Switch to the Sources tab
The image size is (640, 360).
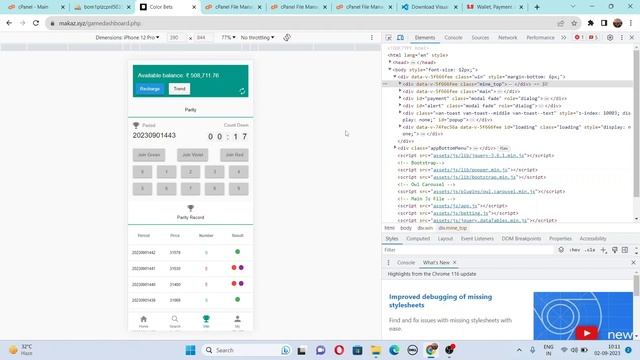point(480,38)
